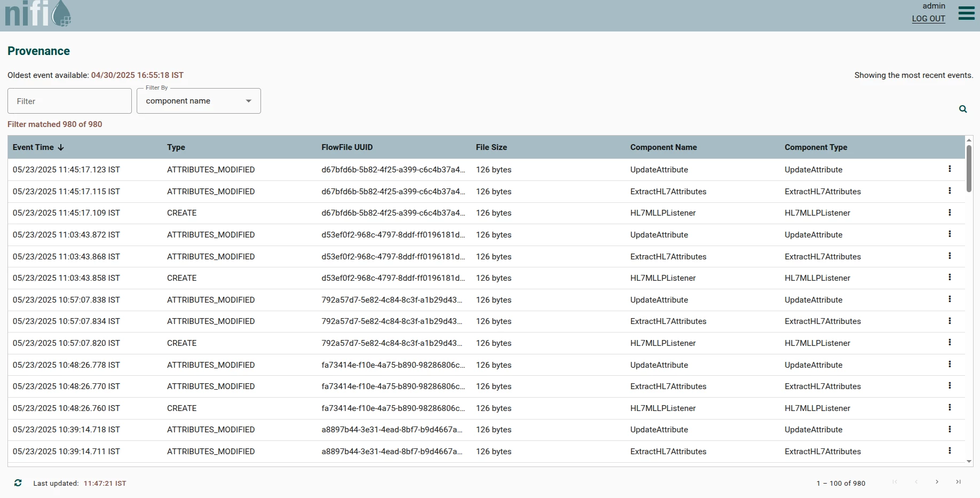Sort by Component Name column header
The height and width of the screenshot is (498, 980).
coord(663,147)
